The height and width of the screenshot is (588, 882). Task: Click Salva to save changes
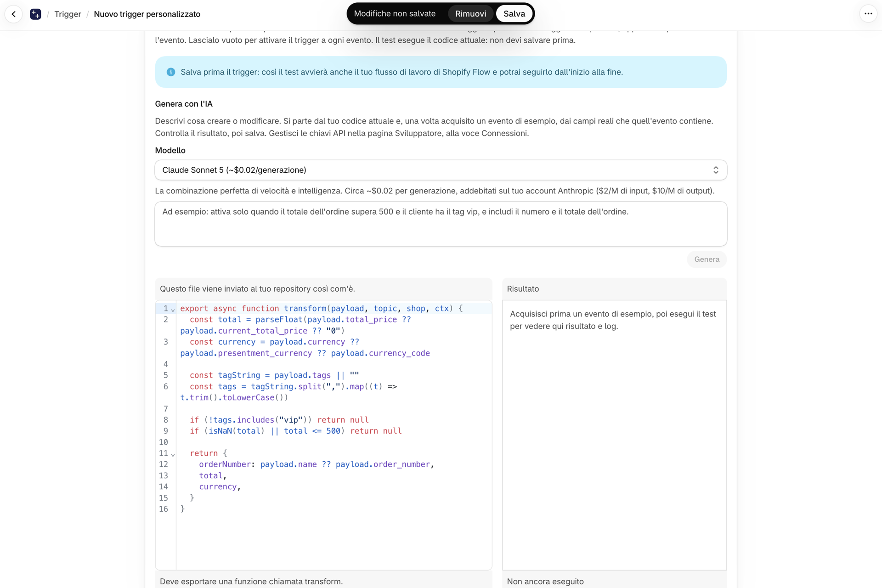click(514, 14)
